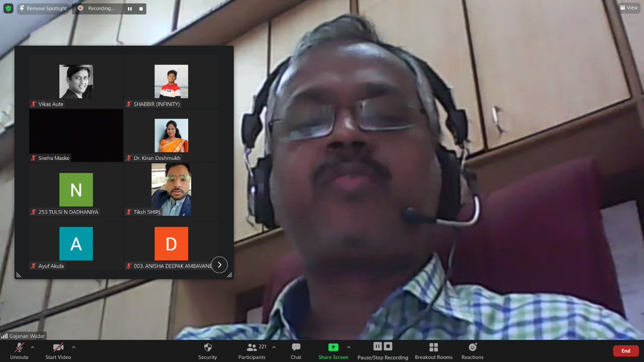Open Security options
Viewport: 644px width, 362px height.
pos(208,351)
